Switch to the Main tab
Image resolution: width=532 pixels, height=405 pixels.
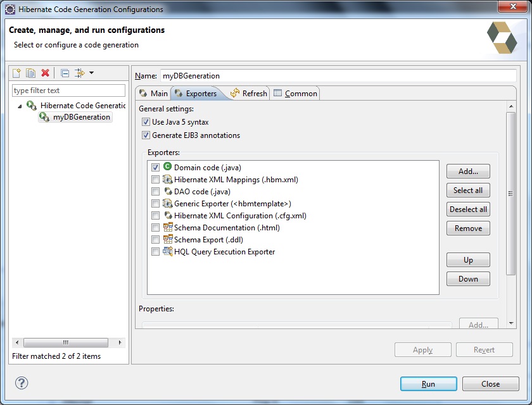pos(153,93)
